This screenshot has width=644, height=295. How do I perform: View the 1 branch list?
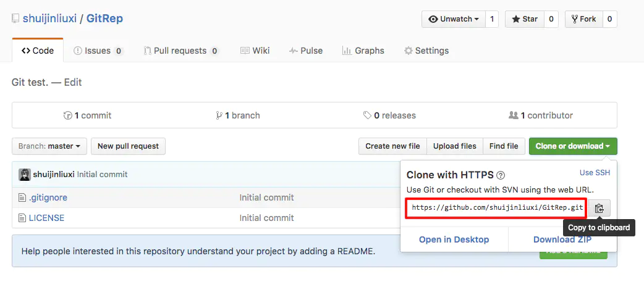tap(238, 115)
